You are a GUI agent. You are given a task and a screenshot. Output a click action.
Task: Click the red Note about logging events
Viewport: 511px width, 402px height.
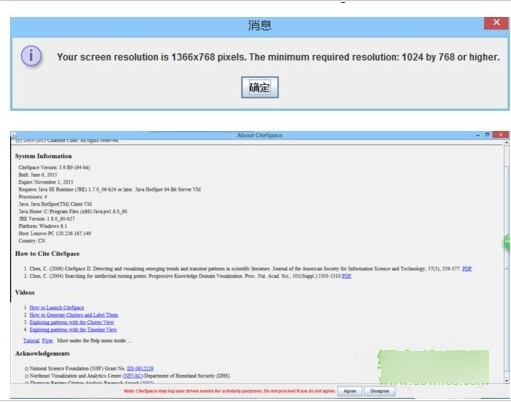(229, 391)
